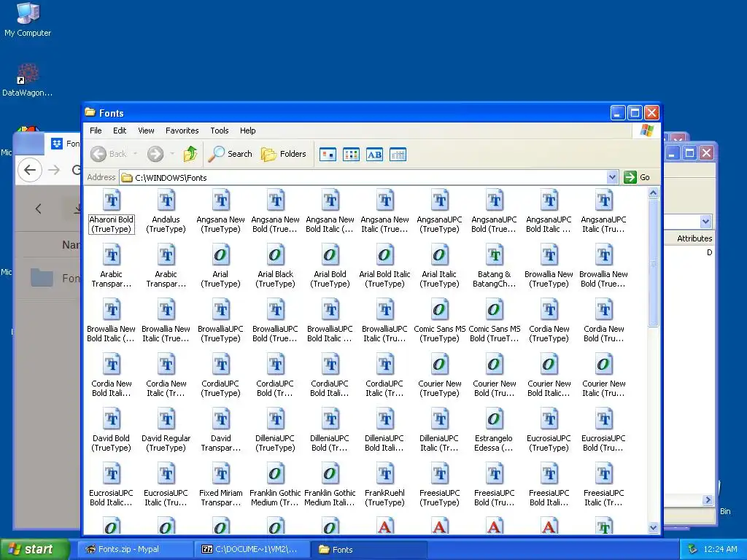This screenshot has width=747, height=560.
Task: Toggle the Folders pane
Action: pos(284,154)
